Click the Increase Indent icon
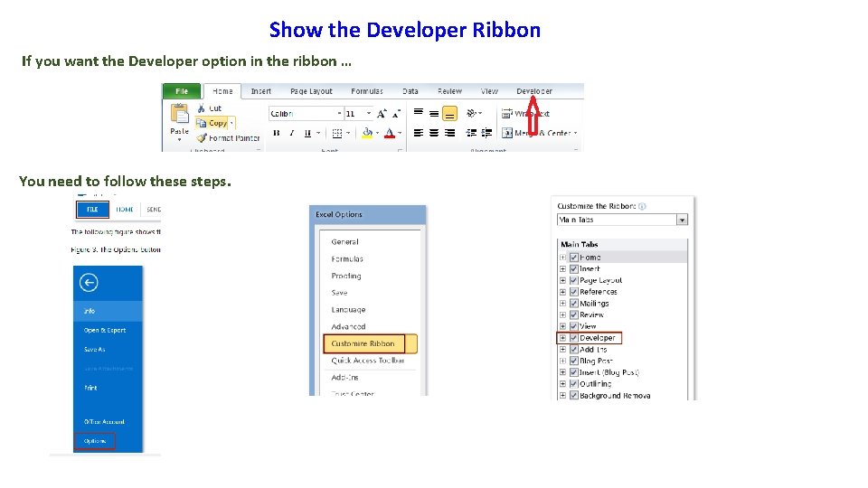The height and width of the screenshot is (488, 868). click(x=486, y=133)
